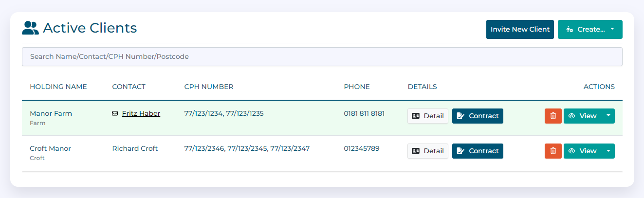Select the Croft Manor holding row name
The width and height of the screenshot is (644, 198).
click(50, 148)
